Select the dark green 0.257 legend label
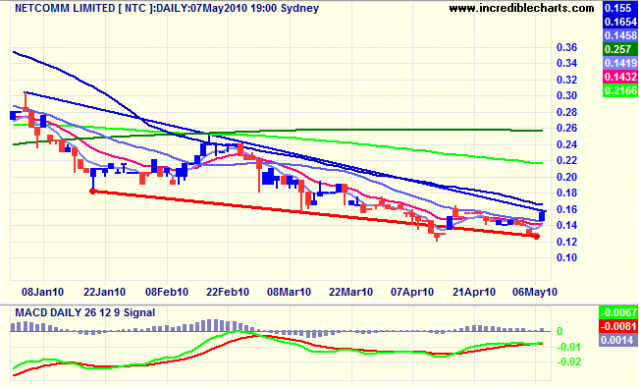The image size is (639, 388). (x=620, y=49)
